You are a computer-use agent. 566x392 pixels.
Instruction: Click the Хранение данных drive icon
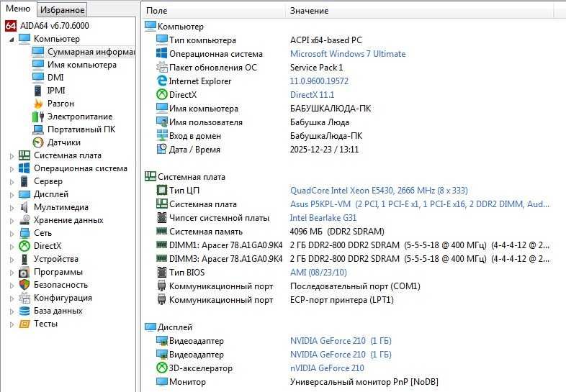point(24,220)
